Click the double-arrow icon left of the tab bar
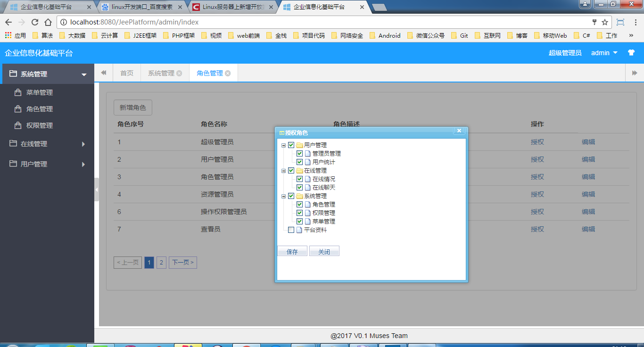Viewport: 644px width, 347px height. pyautogui.click(x=104, y=73)
